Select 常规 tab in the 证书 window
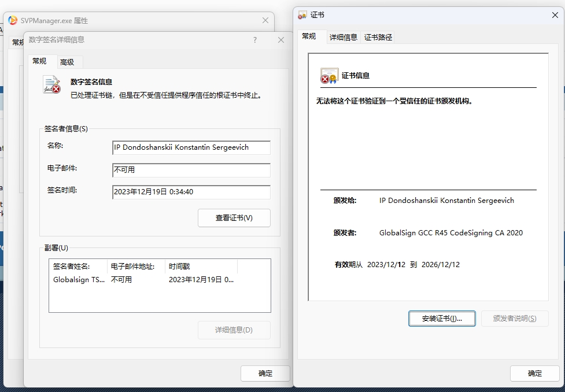Screen dimensions: 565x392 (x=309, y=36)
